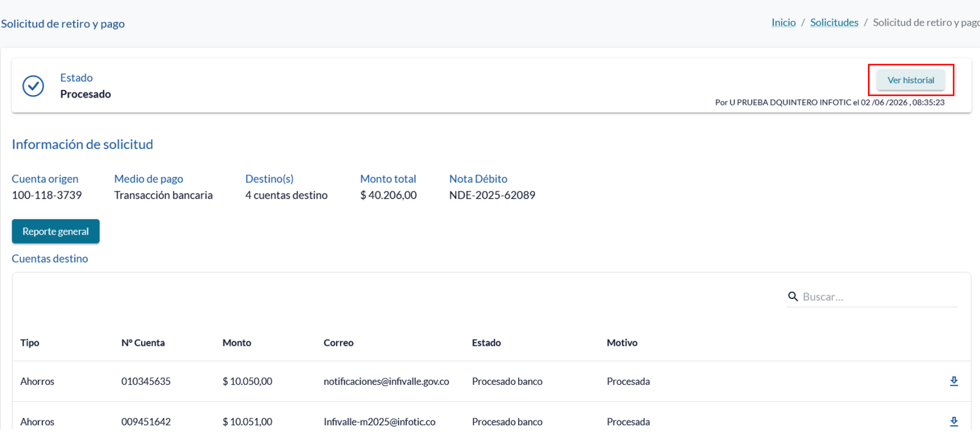Select account number 009451642

[x=146, y=422]
